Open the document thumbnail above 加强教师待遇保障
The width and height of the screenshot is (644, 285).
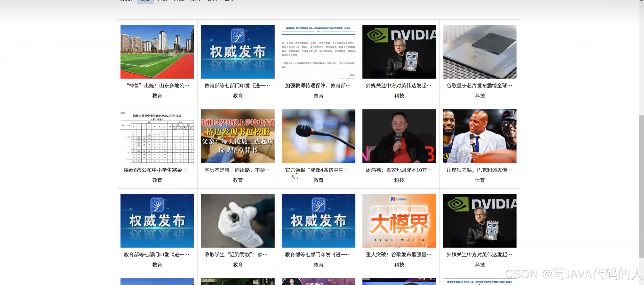click(x=318, y=52)
